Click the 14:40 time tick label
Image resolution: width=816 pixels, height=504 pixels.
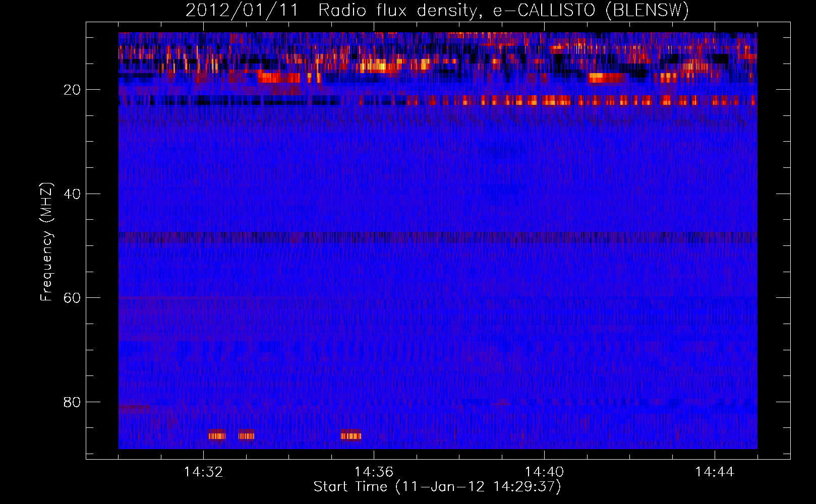[x=544, y=472]
